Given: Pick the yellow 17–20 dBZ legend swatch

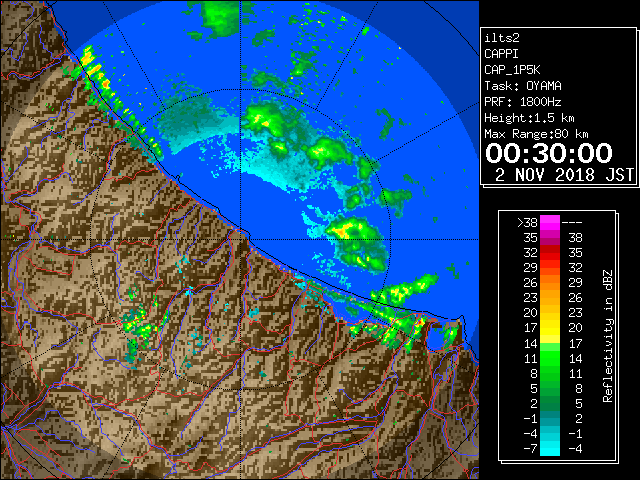Looking at the screenshot, I should click(550, 328).
